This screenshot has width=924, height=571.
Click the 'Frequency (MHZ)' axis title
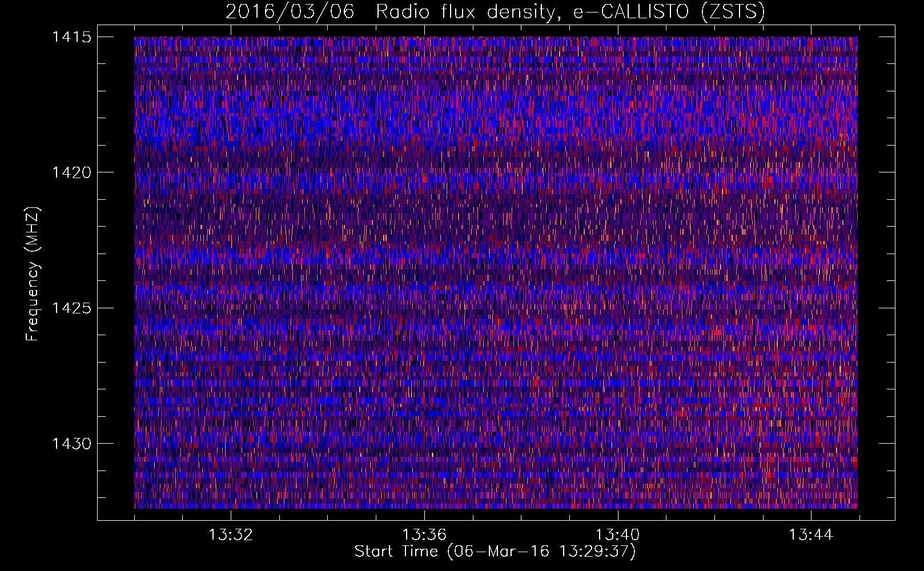click(x=33, y=274)
